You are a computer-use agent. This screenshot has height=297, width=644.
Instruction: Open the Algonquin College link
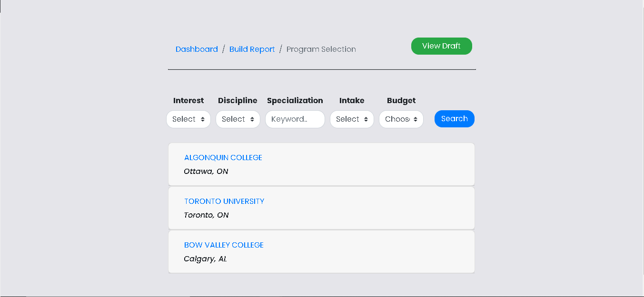(x=223, y=157)
